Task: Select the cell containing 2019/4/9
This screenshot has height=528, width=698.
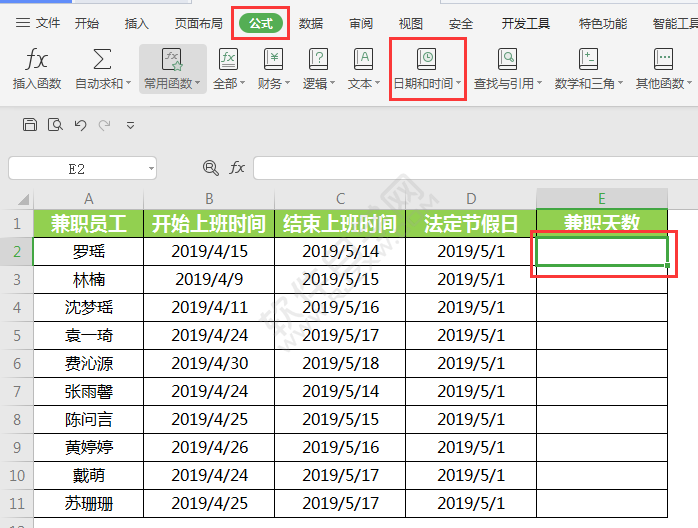Action: coord(209,280)
